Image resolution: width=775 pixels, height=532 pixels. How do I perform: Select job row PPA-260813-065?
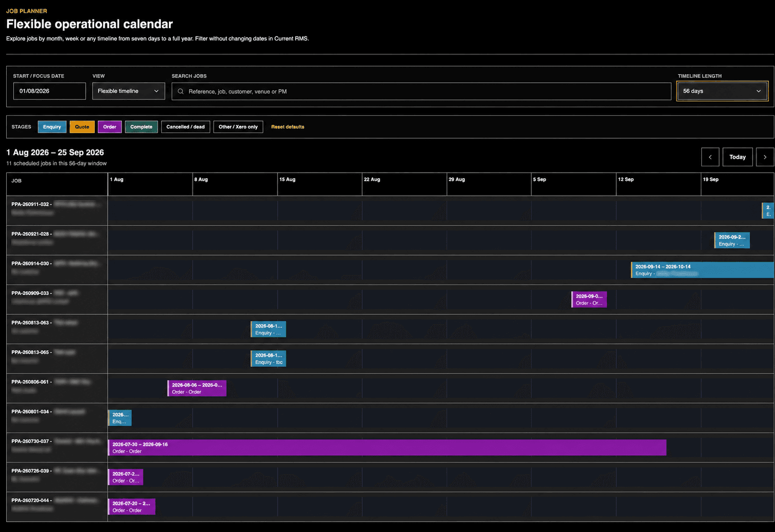pos(57,359)
